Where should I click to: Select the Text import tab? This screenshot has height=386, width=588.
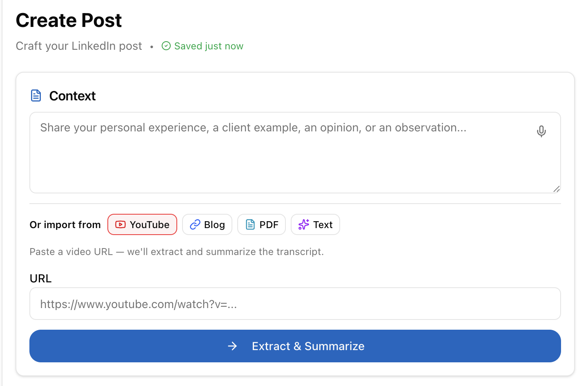pos(315,224)
